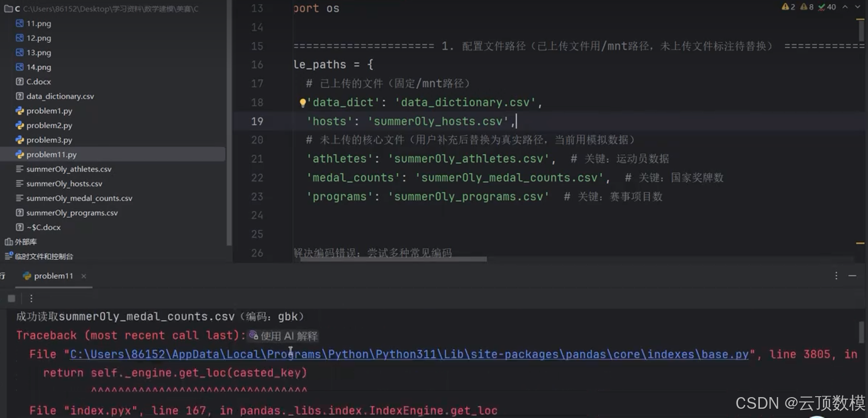Click the 11.png image file icon
The image size is (868, 418).
tap(19, 23)
